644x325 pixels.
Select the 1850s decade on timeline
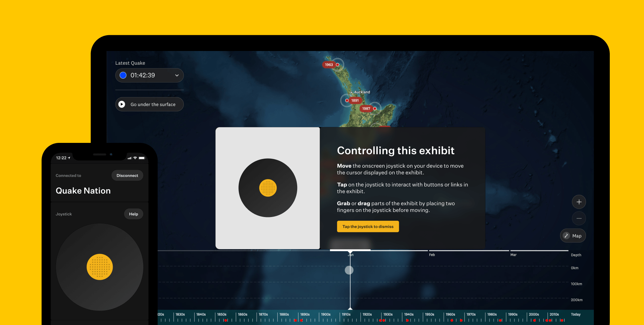[x=222, y=315]
